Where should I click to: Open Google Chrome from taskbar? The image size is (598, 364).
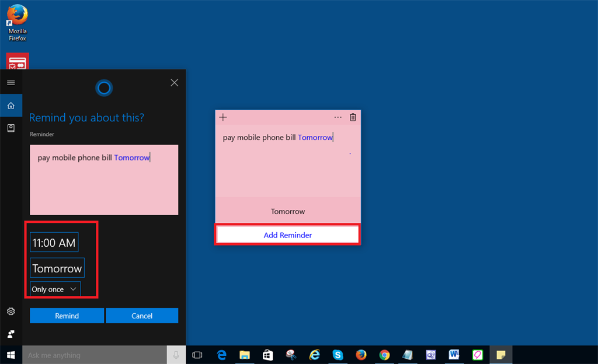click(x=384, y=355)
